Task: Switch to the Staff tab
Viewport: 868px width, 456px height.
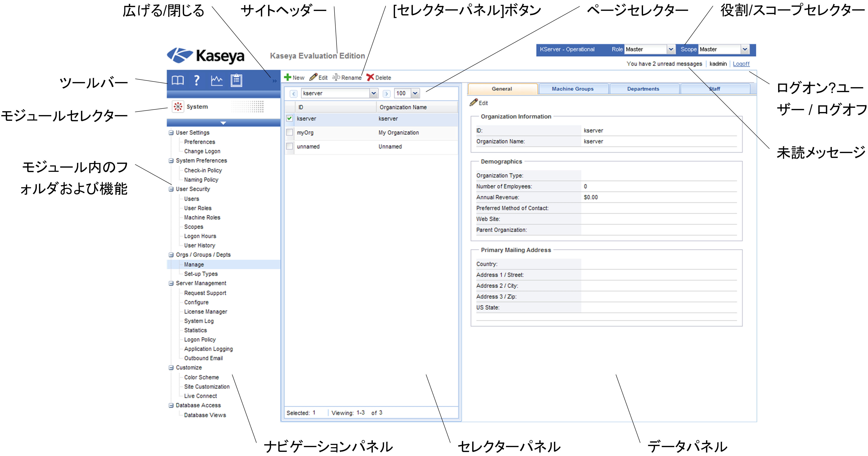Action: pyautogui.click(x=714, y=89)
